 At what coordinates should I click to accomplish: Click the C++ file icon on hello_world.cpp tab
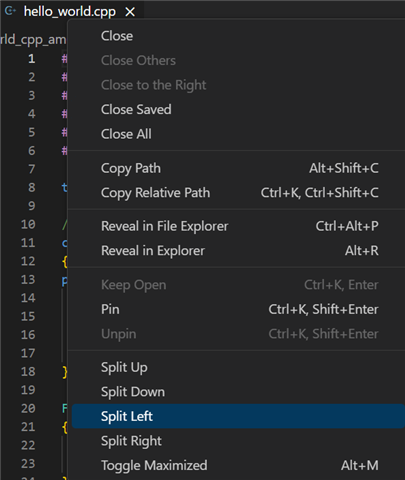pos(10,11)
